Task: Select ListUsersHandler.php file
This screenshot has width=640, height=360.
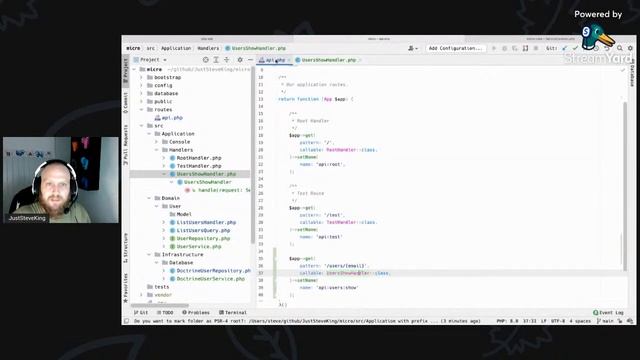Action: (203, 222)
